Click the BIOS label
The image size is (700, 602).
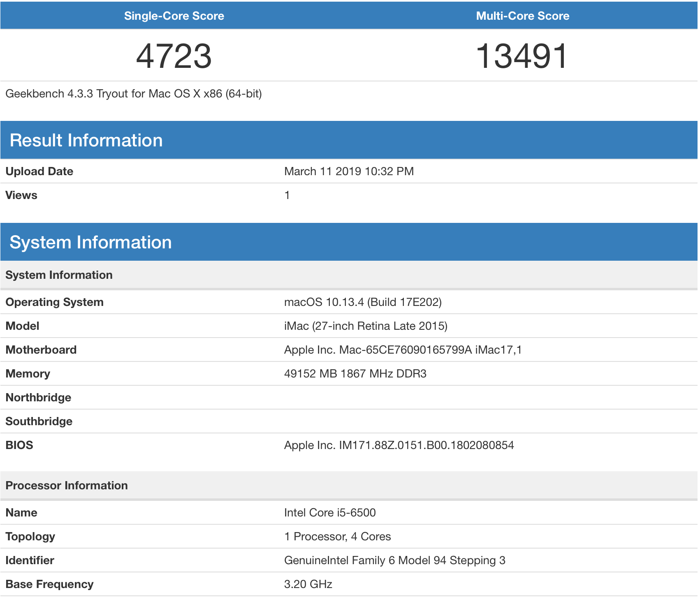[x=19, y=445]
